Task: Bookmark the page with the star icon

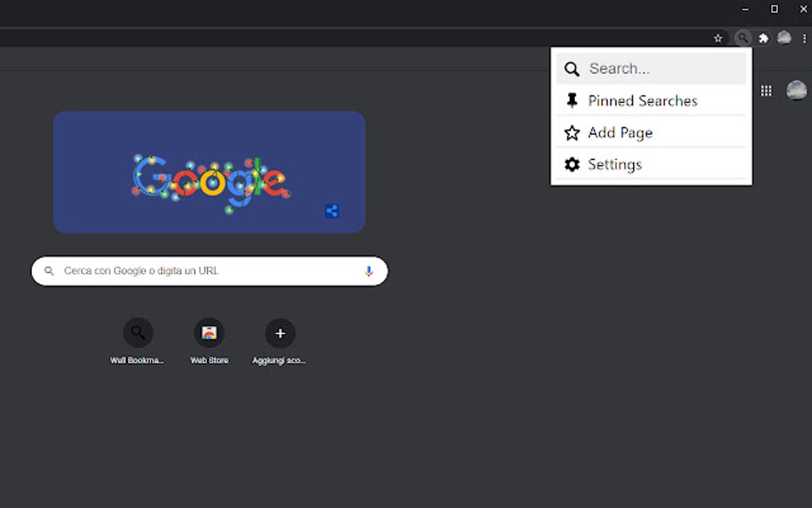Action: 718,37
